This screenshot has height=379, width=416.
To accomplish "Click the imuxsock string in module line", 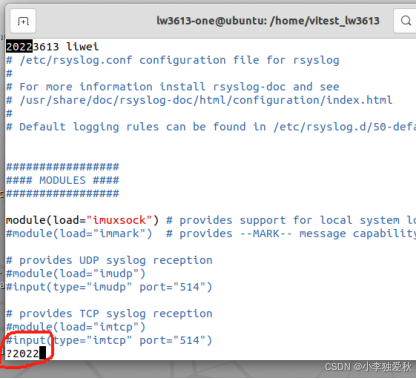I will [x=119, y=220].
